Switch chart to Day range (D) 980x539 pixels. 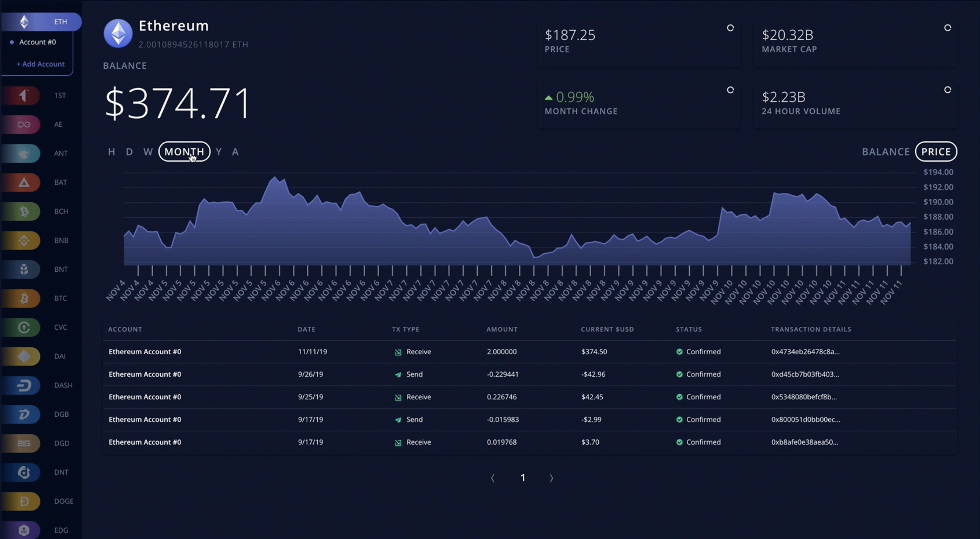(x=129, y=152)
